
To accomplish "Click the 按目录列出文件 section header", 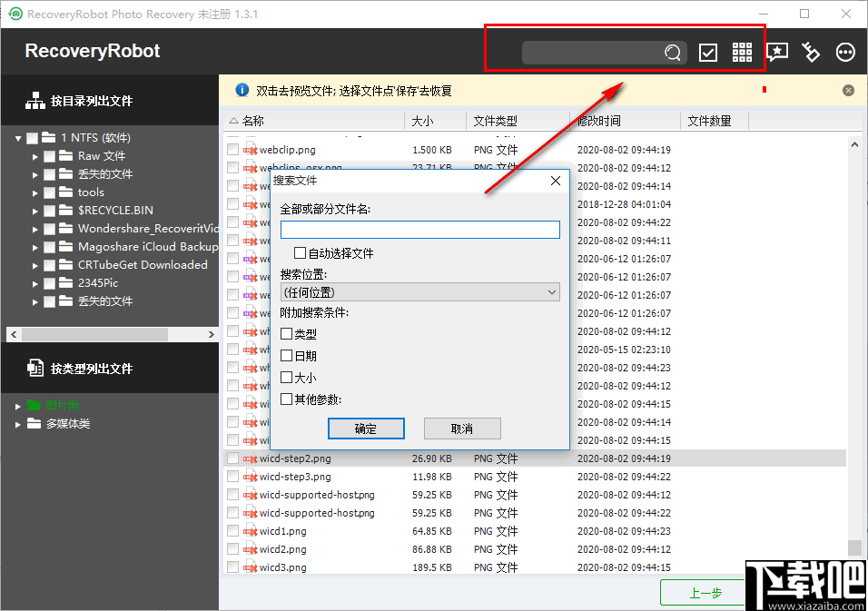I will click(110, 100).
